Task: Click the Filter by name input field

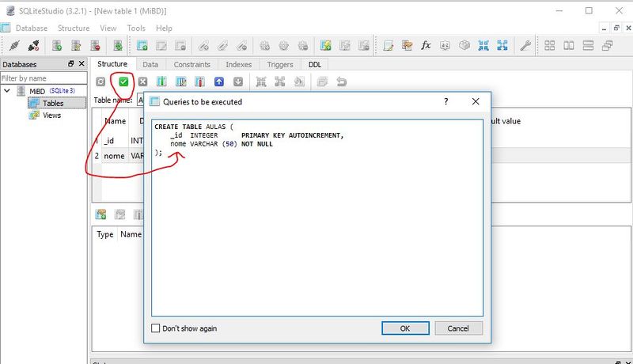Action: click(x=44, y=78)
